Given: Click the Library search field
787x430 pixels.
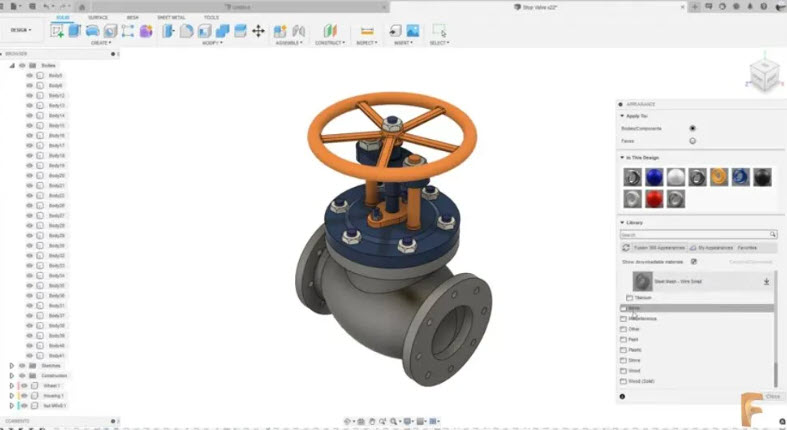Looking at the screenshot, I should tap(696, 235).
